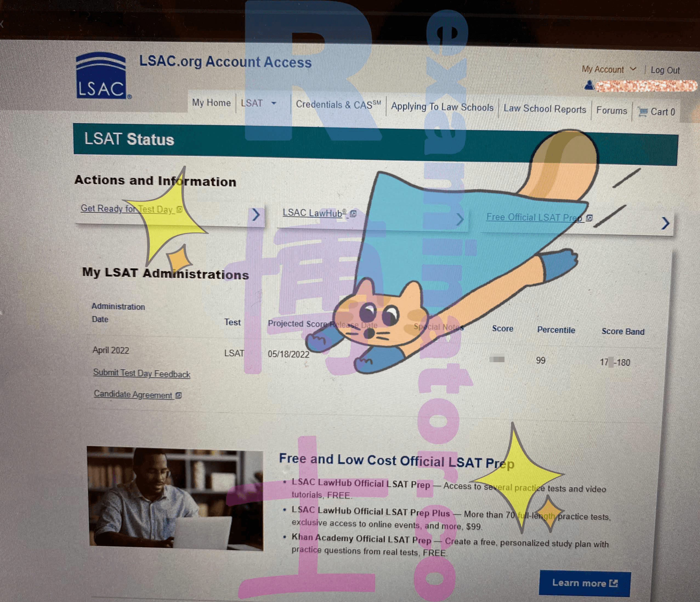Click the Log Out button
Viewport: 700px width, 602px height.
click(x=663, y=70)
